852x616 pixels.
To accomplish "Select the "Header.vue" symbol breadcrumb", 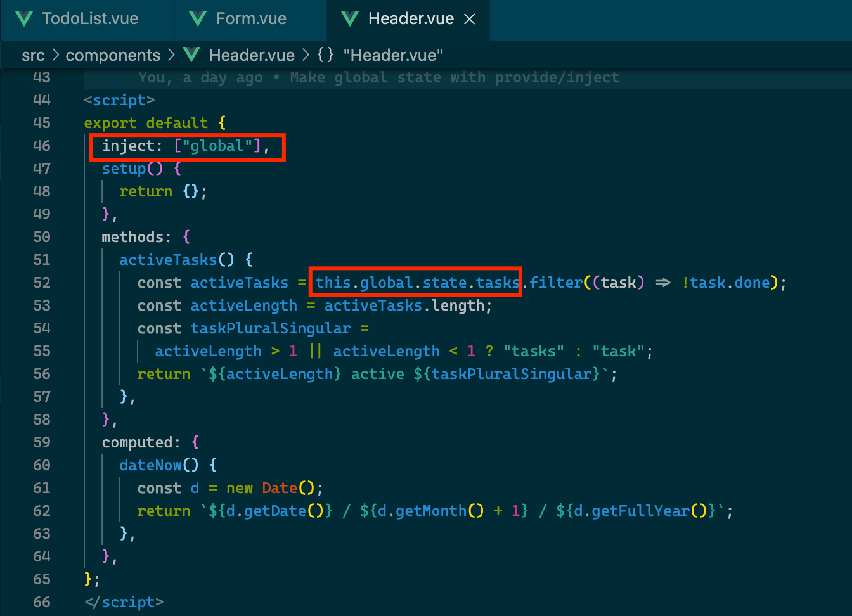I will [393, 56].
